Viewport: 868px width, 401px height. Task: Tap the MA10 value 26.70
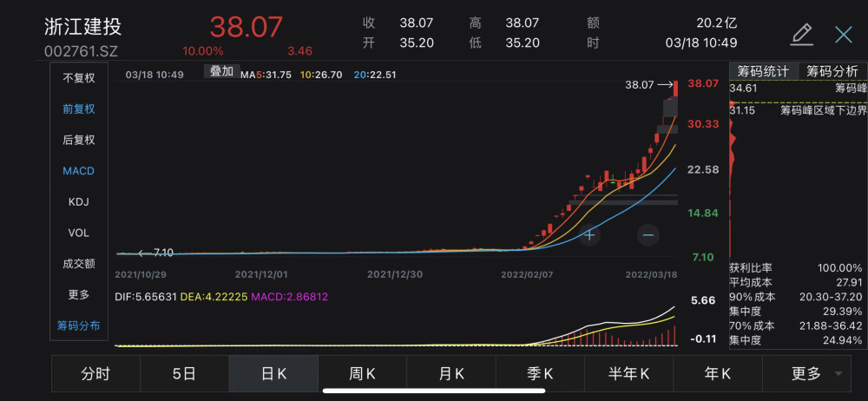[323, 75]
